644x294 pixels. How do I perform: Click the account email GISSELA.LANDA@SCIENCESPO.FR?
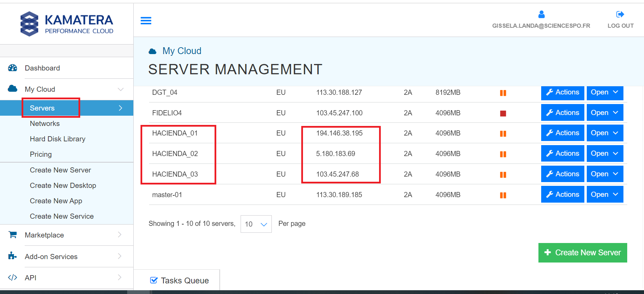click(x=541, y=26)
